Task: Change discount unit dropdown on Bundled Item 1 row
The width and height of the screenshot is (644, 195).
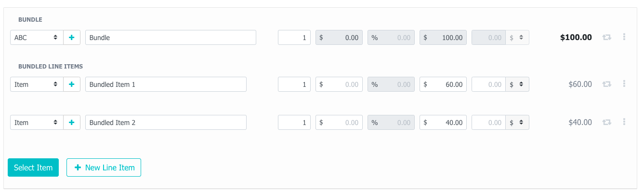Action: point(517,84)
